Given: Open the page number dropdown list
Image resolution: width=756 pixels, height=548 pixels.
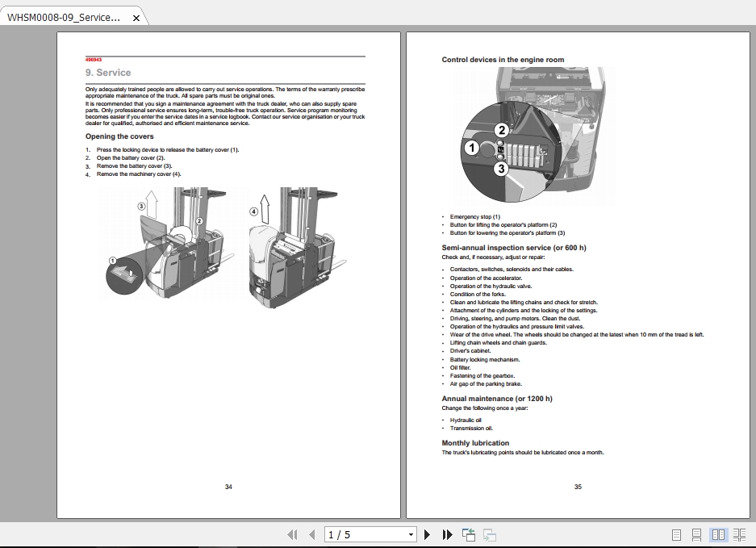Looking at the screenshot, I should (409, 534).
